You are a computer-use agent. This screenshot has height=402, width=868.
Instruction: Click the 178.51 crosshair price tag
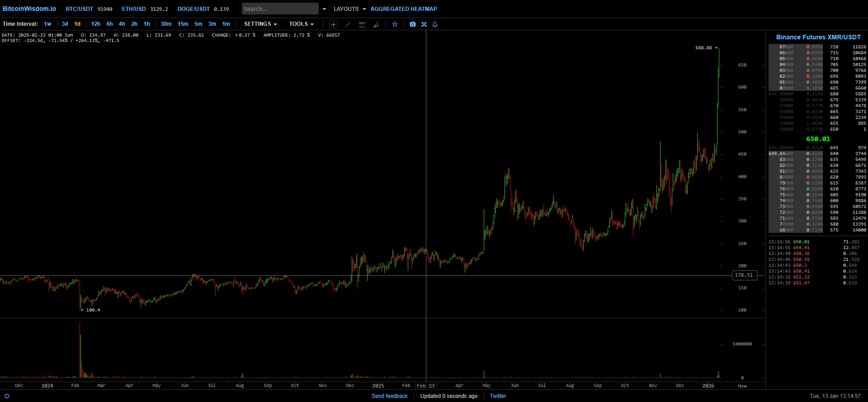[x=744, y=275]
